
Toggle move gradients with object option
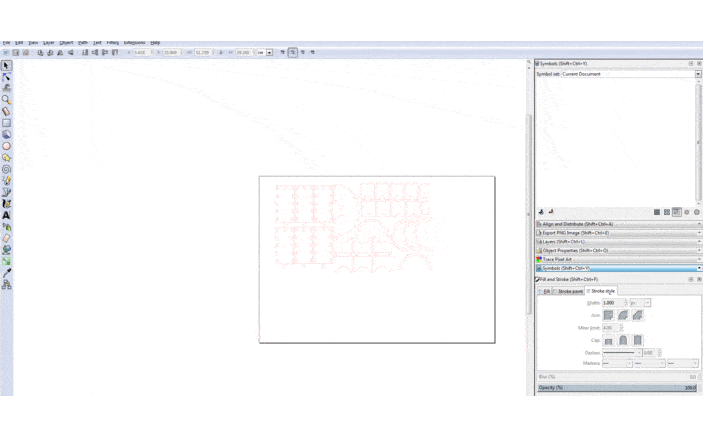point(303,52)
